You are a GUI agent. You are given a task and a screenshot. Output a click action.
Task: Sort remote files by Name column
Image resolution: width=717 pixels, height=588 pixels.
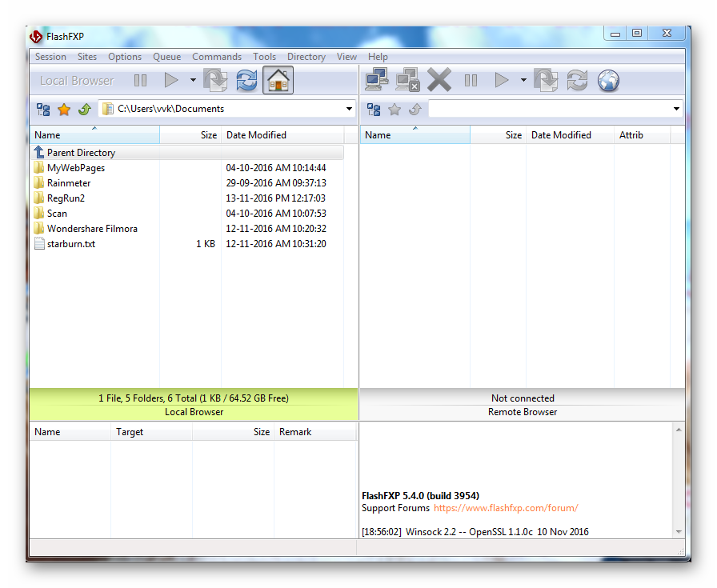click(415, 135)
